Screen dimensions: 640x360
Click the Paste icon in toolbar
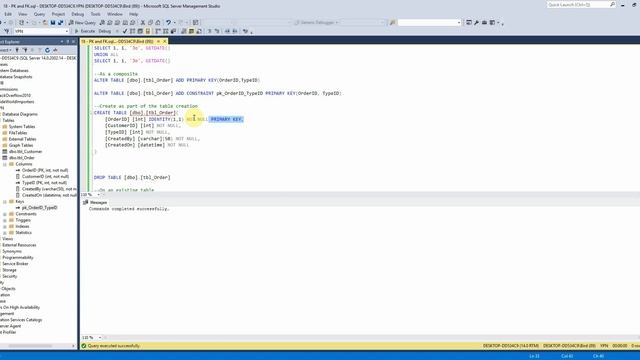158,22
